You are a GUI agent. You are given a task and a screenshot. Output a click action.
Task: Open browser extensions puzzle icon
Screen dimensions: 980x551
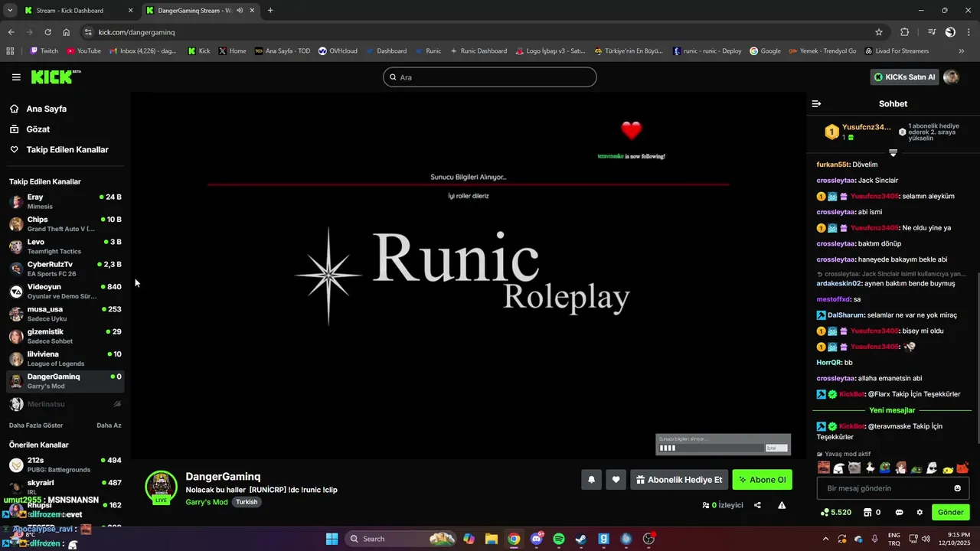tap(904, 32)
